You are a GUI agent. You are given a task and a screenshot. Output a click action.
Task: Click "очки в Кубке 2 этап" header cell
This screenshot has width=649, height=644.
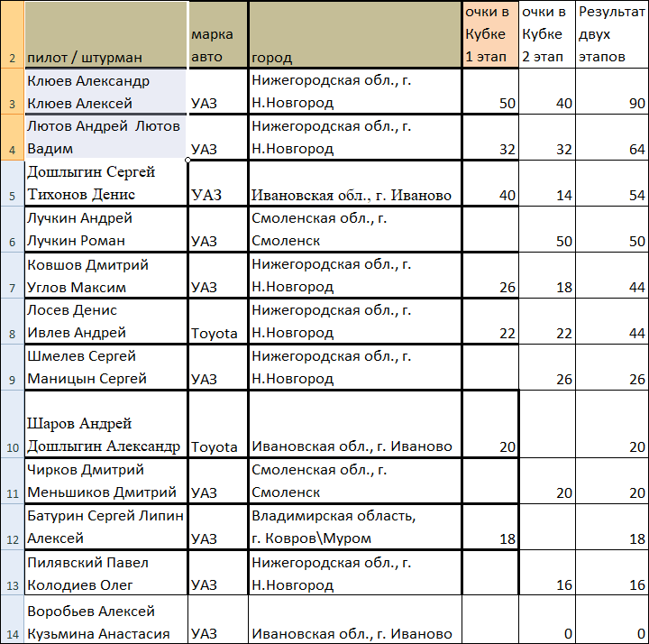click(x=547, y=34)
